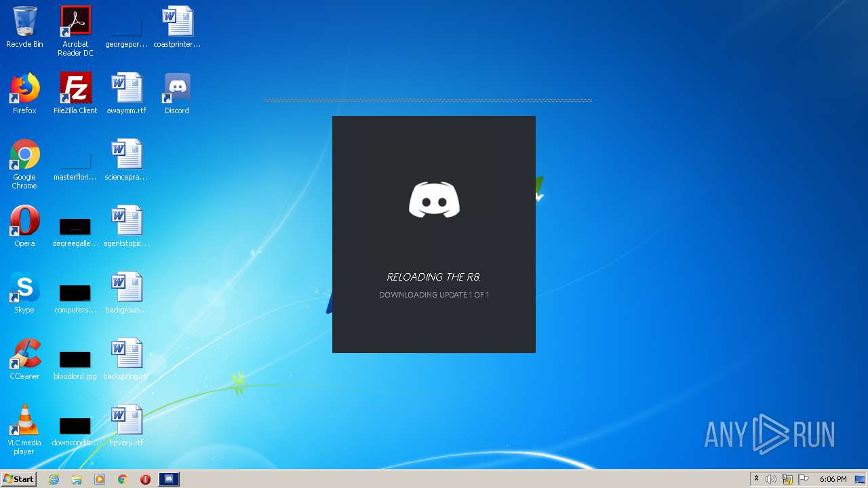Launch the Skype desktop shortcut
Image resolution: width=868 pixels, height=488 pixels.
click(24, 293)
